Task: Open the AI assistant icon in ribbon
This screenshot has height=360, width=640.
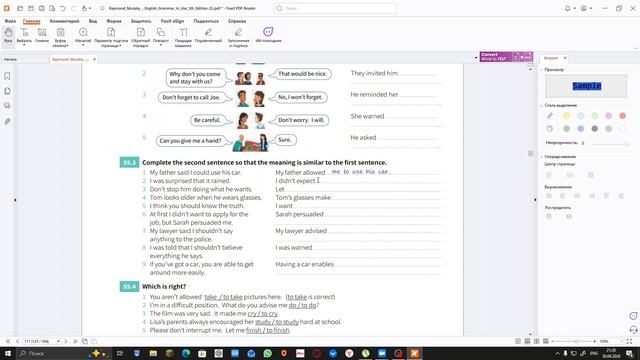Action: (268, 32)
